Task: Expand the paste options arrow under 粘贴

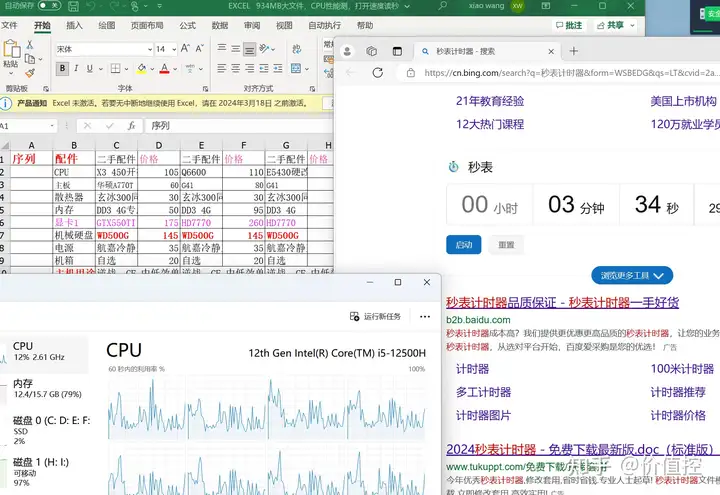Action: (11, 73)
